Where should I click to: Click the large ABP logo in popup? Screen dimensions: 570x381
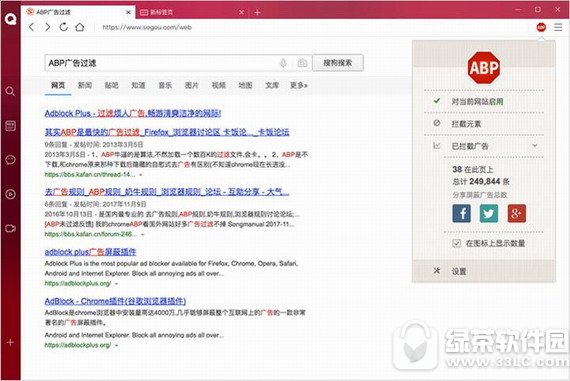(x=483, y=68)
